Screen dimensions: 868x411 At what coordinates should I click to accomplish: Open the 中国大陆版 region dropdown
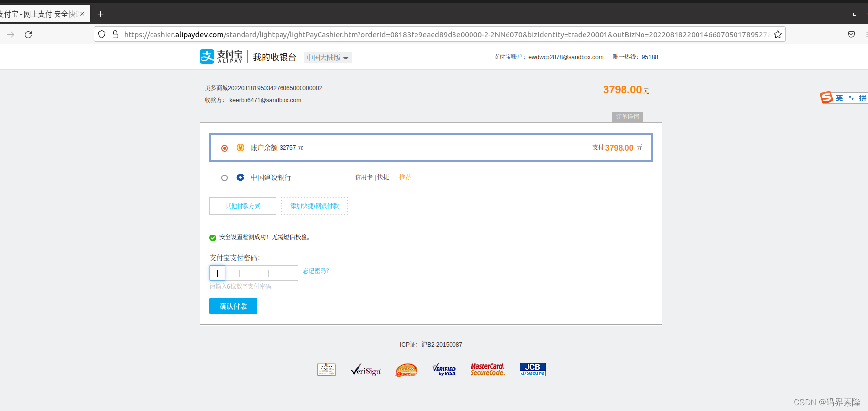(x=328, y=58)
